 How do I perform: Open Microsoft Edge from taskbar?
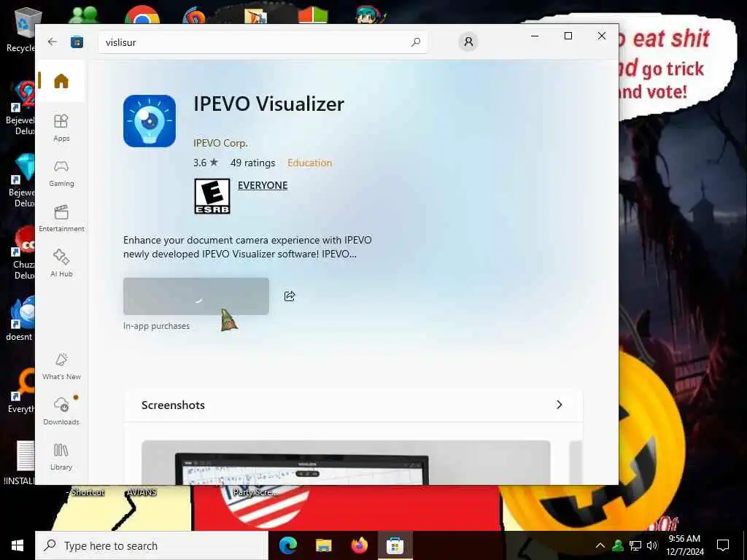click(287, 545)
